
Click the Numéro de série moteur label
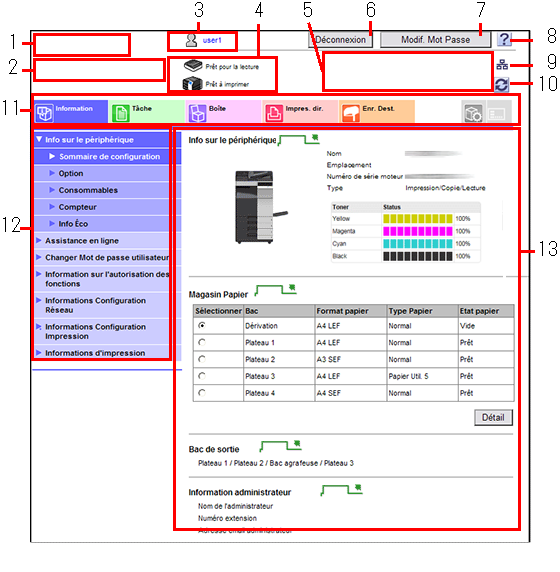click(x=364, y=177)
